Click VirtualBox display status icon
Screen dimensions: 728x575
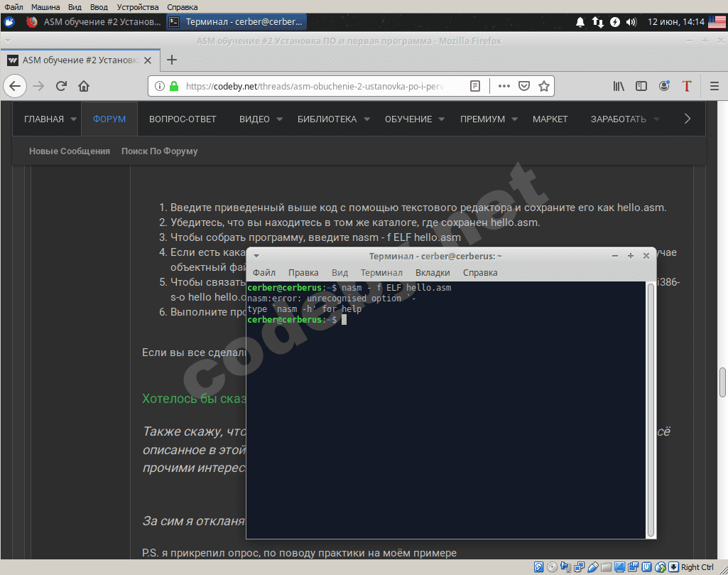(x=619, y=566)
